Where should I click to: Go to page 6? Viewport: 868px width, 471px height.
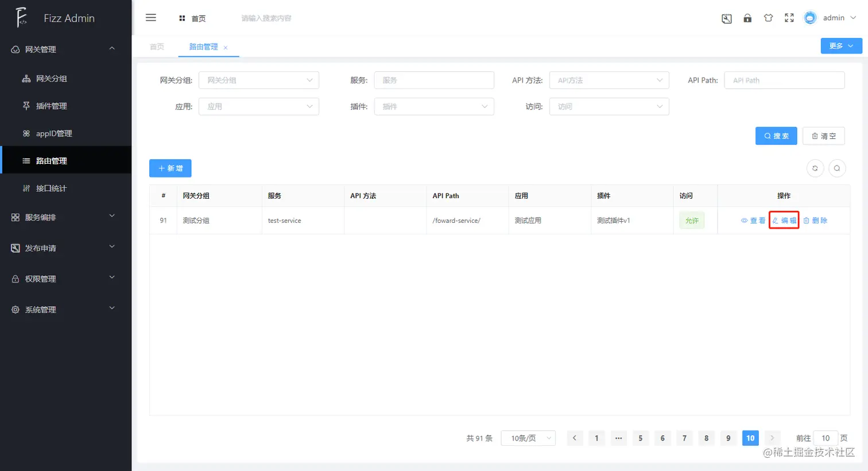point(662,438)
